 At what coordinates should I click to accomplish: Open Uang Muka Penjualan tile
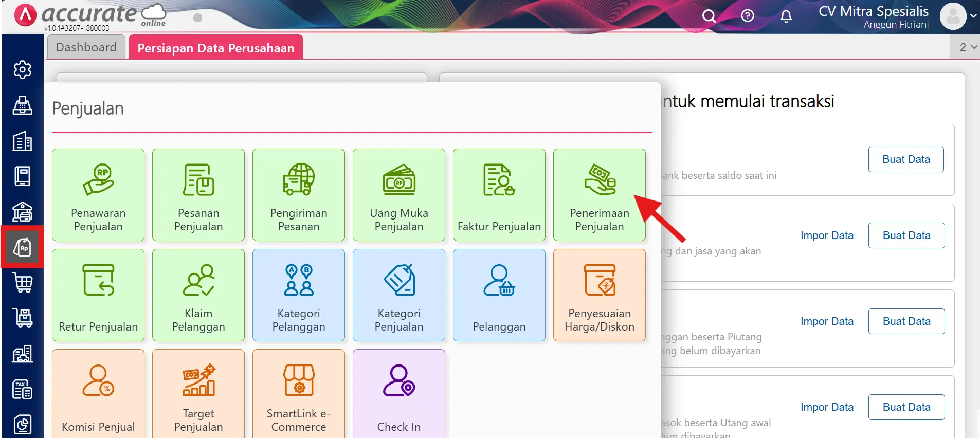click(398, 195)
